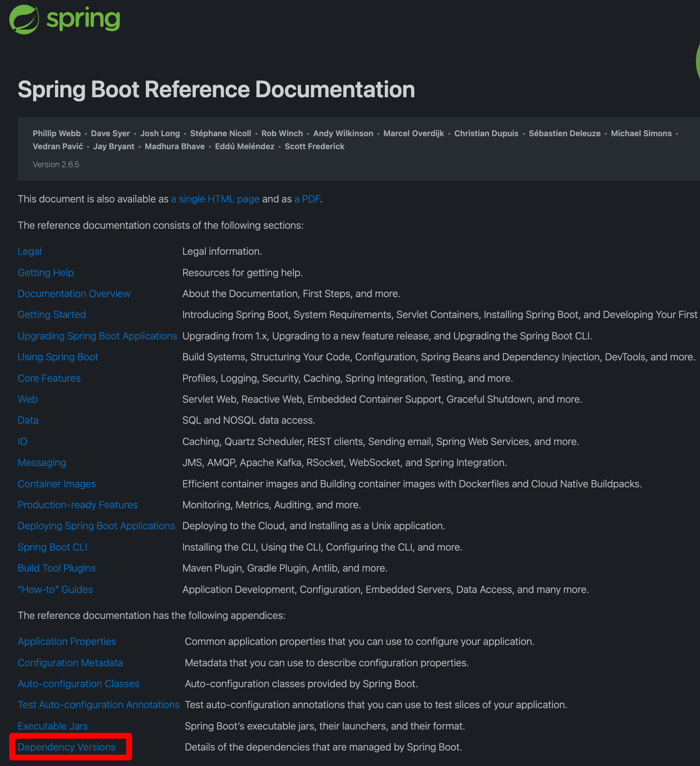Image resolution: width=700 pixels, height=766 pixels.
Task: Open the Using Spring Boot section
Action: click(x=58, y=357)
